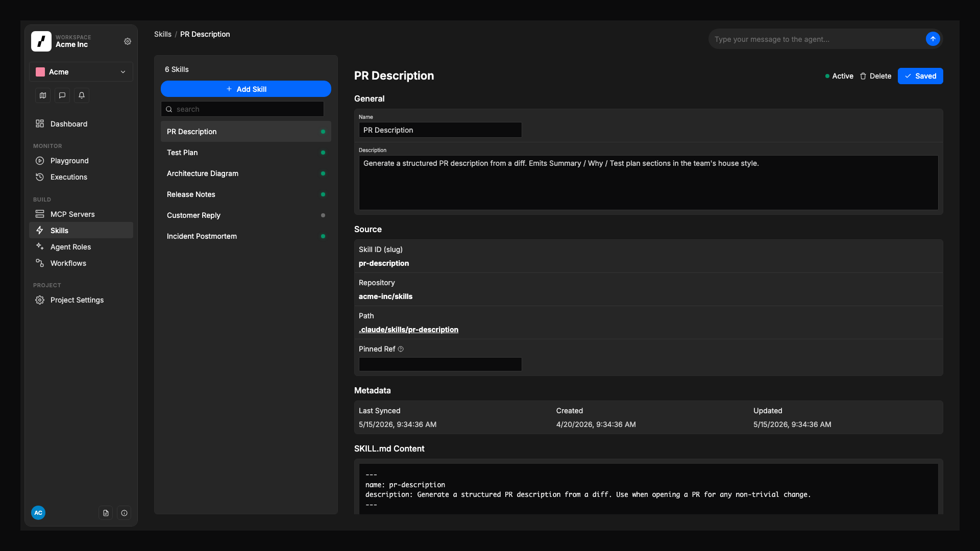Click the Last Synced timestamp

coord(398,424)
